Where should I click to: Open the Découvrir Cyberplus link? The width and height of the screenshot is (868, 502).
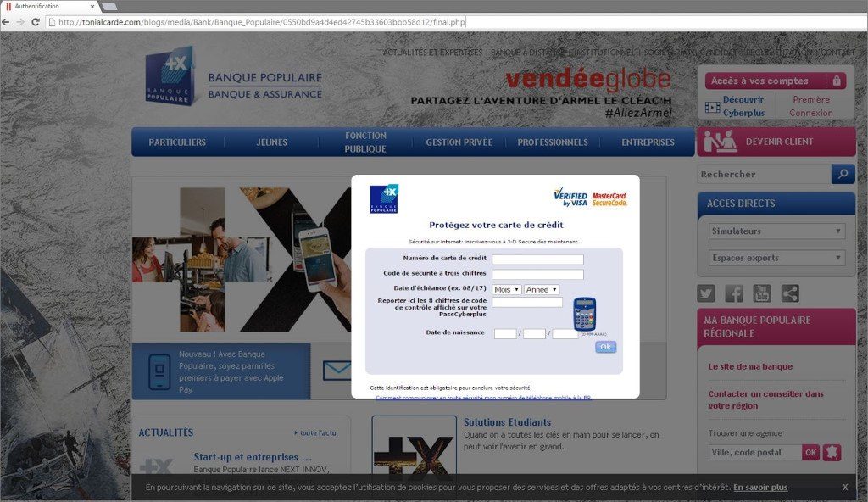tap(743, 106)
